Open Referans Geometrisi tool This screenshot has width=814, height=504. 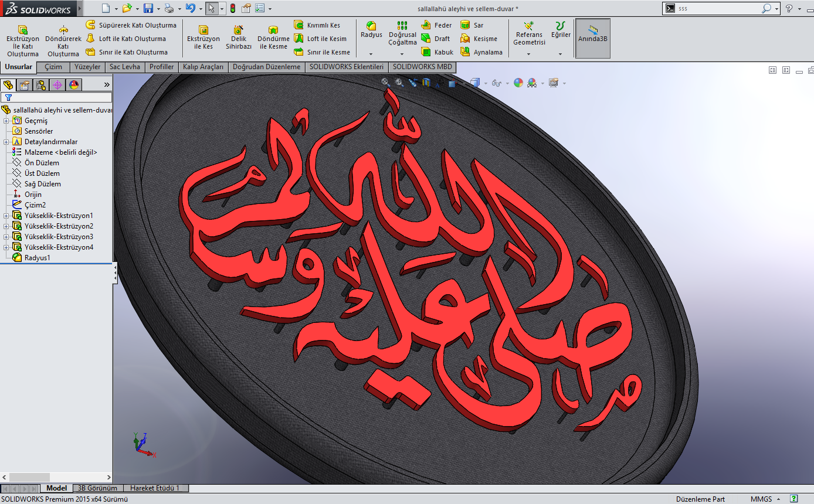tap(530, 33)
